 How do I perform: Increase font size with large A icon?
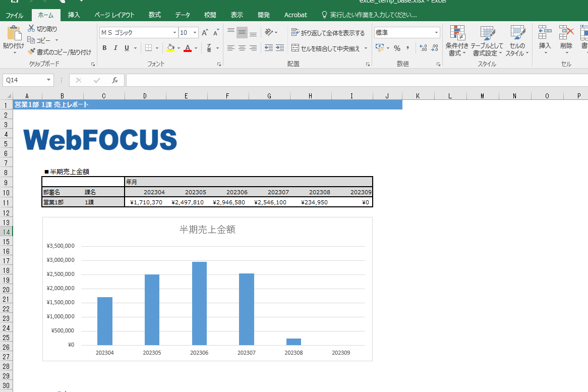(204, 33)
